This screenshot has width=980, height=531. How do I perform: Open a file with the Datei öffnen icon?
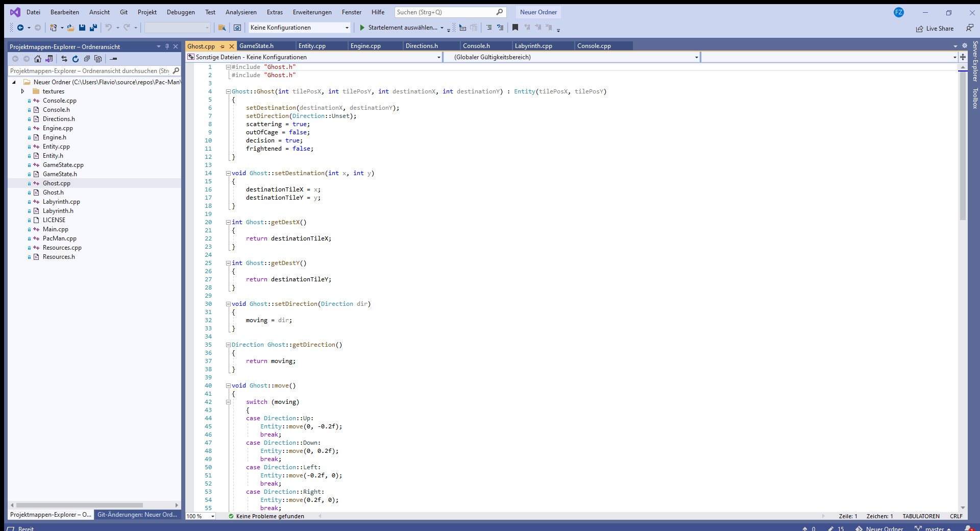pyautogui.click(x=71, y=28)
